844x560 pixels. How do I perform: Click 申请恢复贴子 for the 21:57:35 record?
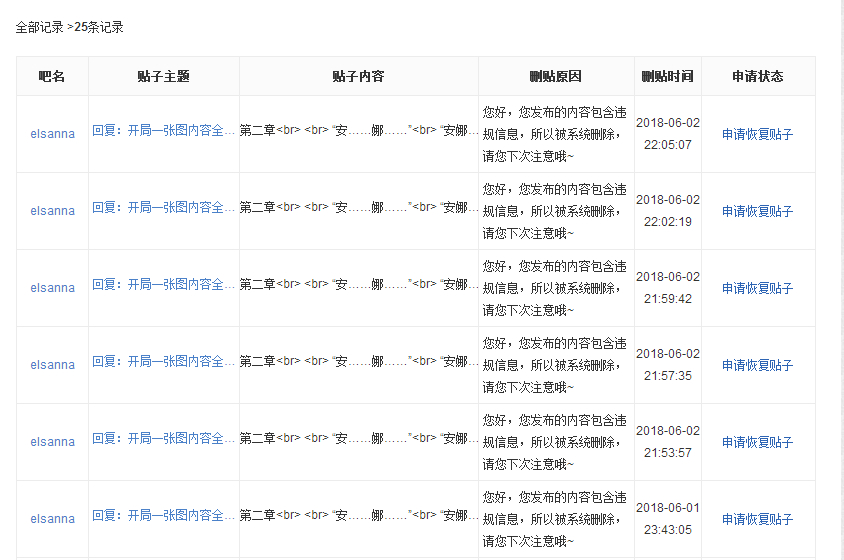[x=757, y=365]
